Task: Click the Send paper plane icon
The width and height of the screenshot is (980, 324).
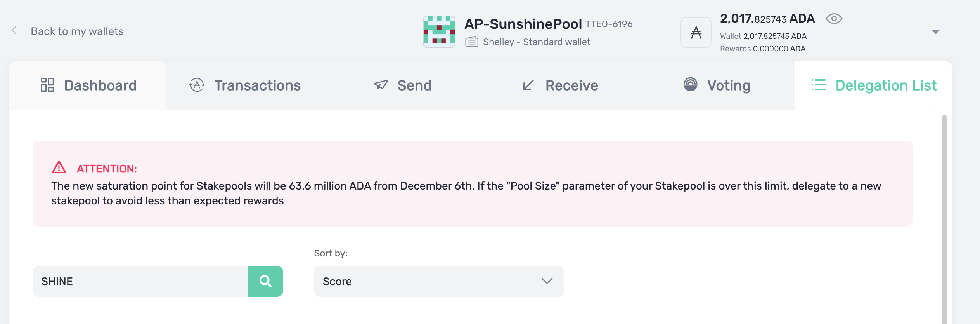Action: pos(381,85)
